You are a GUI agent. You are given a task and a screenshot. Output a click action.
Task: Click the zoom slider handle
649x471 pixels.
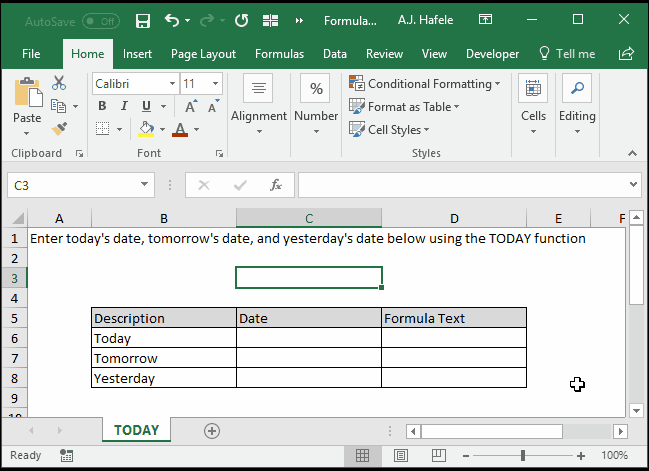[523, 455]
